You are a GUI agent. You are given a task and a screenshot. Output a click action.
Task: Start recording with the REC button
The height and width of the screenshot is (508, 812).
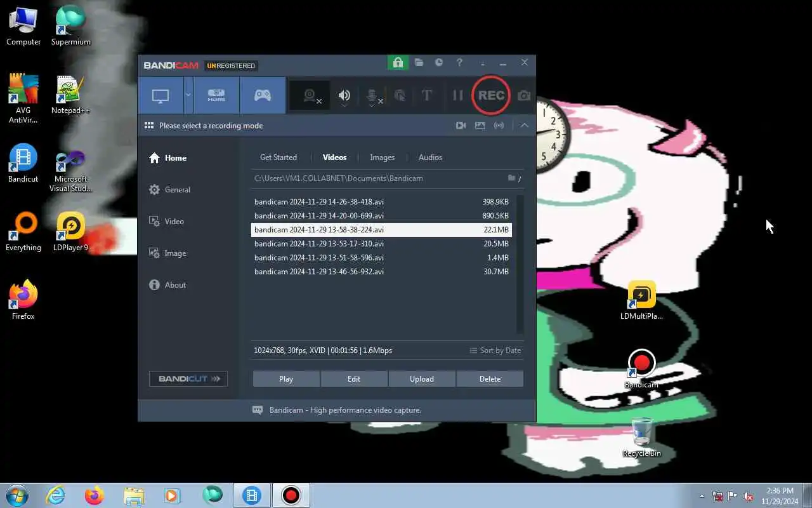(491, 95)
